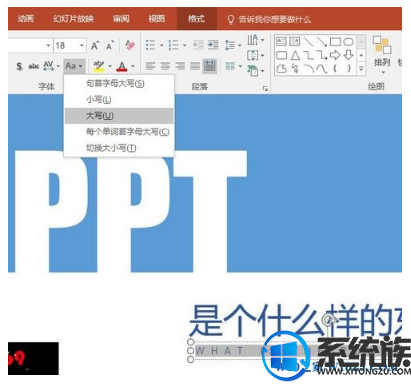Select rectangle shape

(335, 42)
